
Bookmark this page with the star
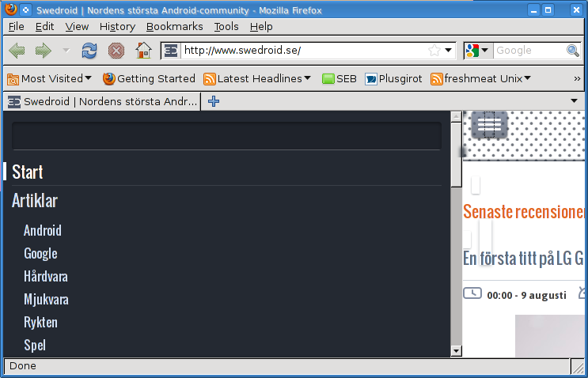point(434,50)
